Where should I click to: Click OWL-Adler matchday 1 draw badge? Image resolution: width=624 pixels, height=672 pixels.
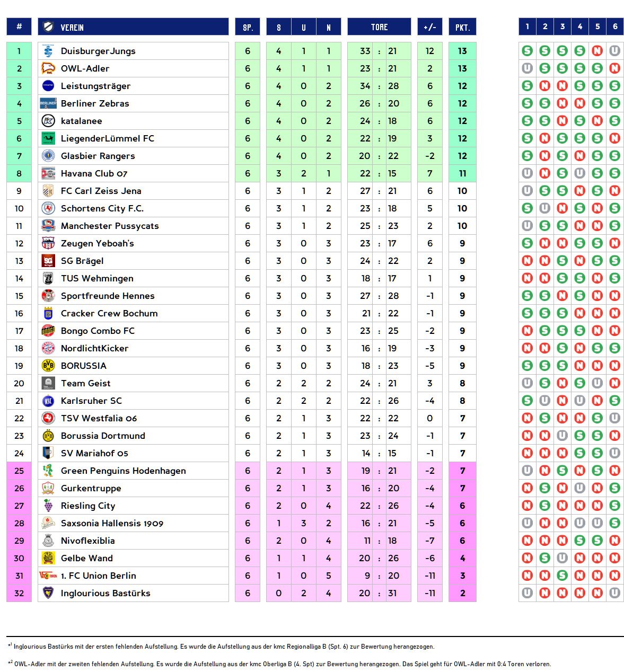pos(527,68)
